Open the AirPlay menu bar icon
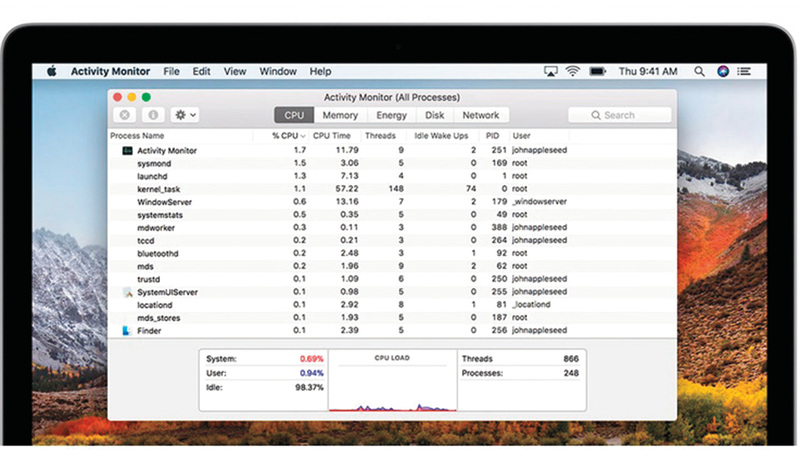The height and width of the screenshot is (450, 800). [551, 72]
